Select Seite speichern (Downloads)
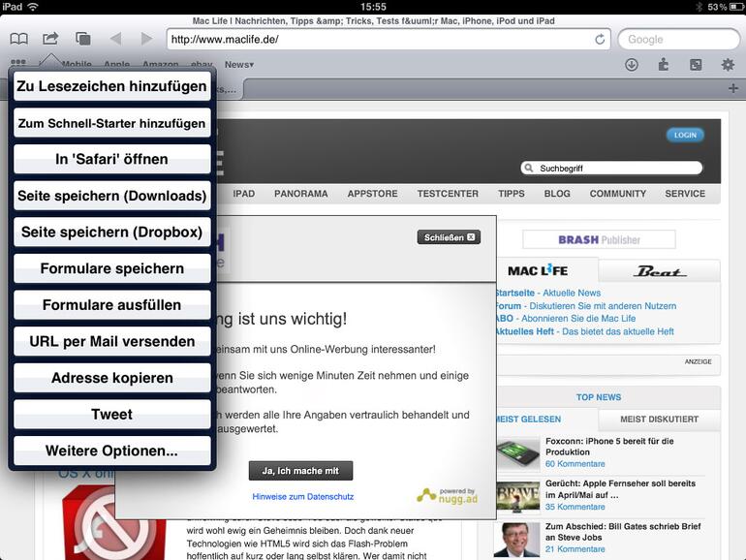746x560 pixels. (x=111, y=196)
